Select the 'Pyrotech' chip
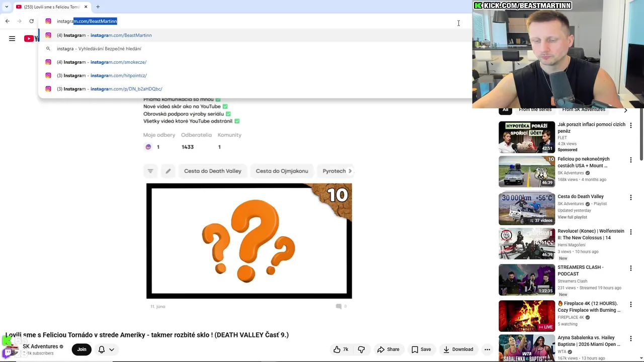Screen dimensions: 644x362 334,171
